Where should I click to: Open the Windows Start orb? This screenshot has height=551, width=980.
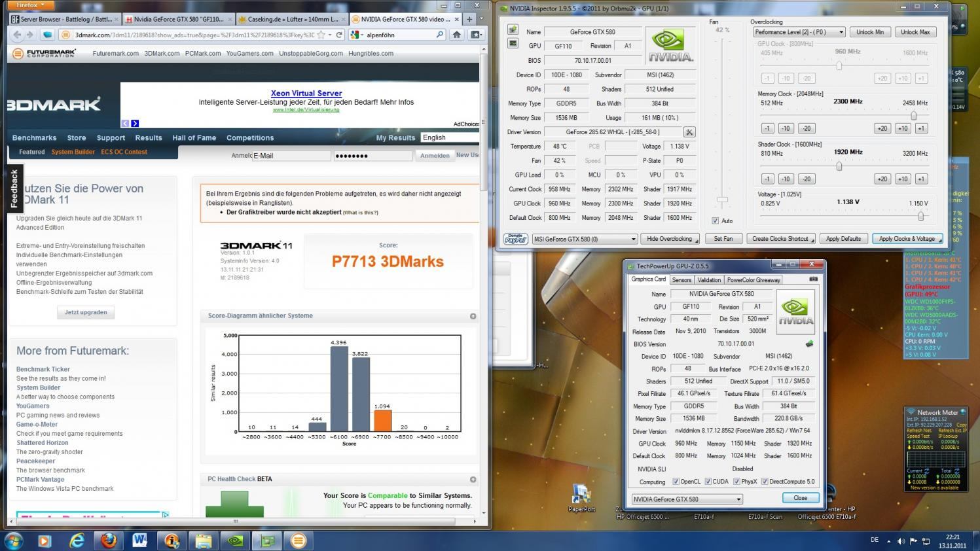pos(13,541)
